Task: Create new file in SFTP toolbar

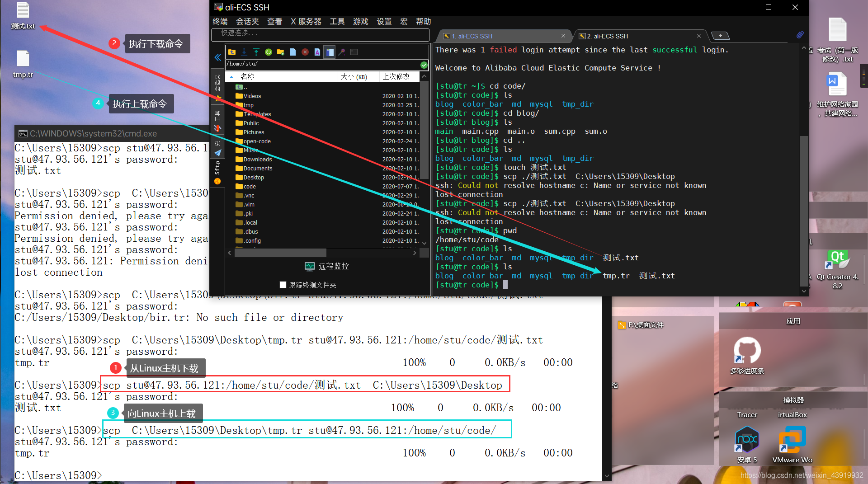Action: click(x=293, y=52)
